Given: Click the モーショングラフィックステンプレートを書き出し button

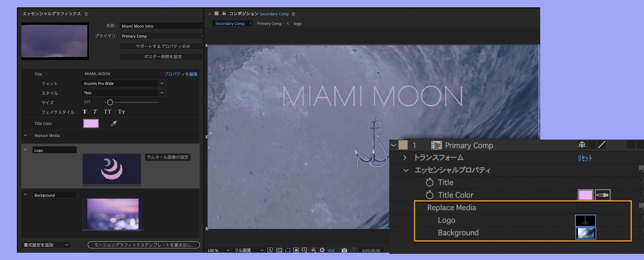Looking at the screenshot, I should tap(144, 245).
